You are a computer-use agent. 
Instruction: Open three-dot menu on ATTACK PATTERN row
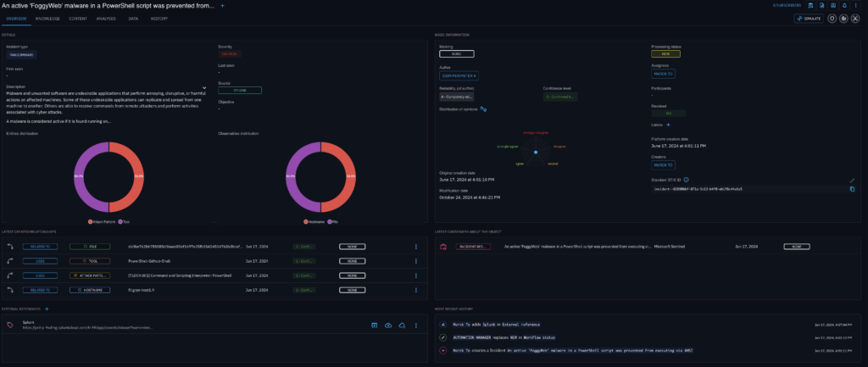[x=416, y=275]
